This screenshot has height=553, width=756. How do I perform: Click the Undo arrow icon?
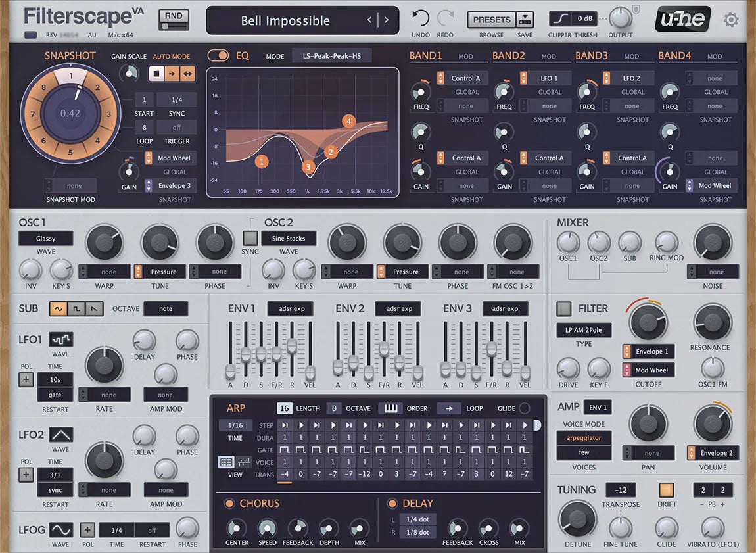(x=421, y=18)
